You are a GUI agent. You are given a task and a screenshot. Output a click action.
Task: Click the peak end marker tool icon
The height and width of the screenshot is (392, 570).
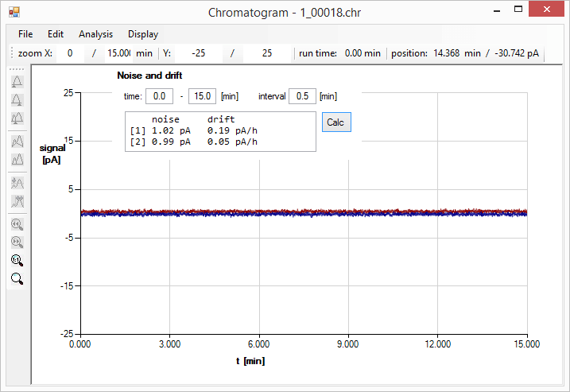[x=17, y=99]
